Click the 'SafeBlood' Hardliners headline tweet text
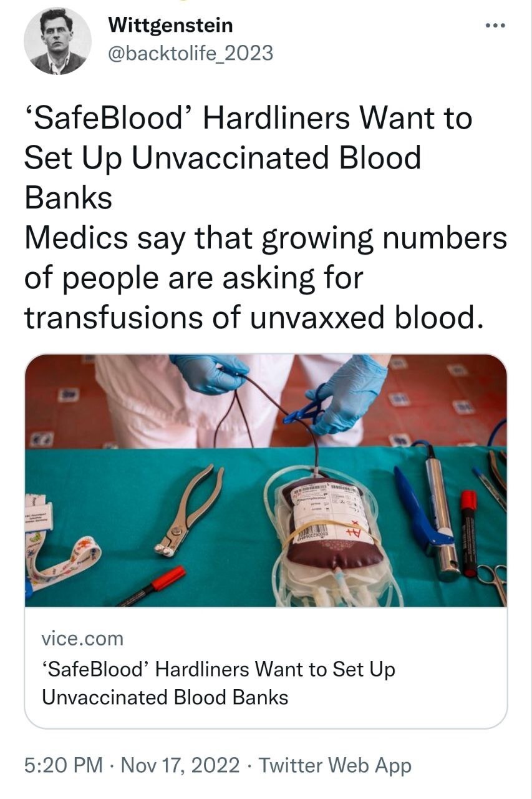 248,157
